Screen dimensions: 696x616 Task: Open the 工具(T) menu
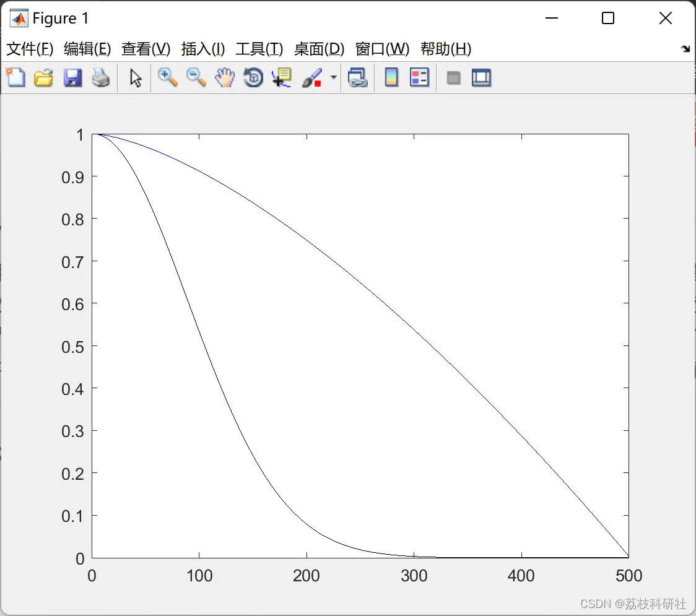pyautogui.click(x=259, y=48)
